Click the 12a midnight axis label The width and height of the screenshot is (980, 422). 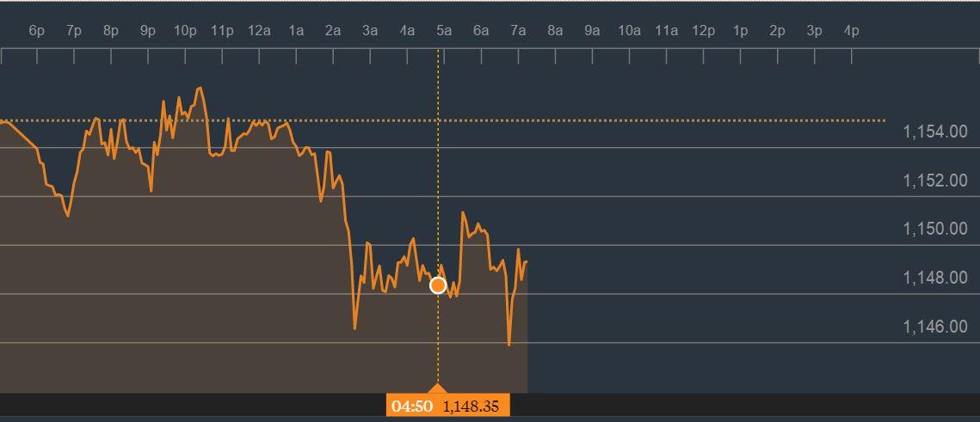[x=259, y=31]
